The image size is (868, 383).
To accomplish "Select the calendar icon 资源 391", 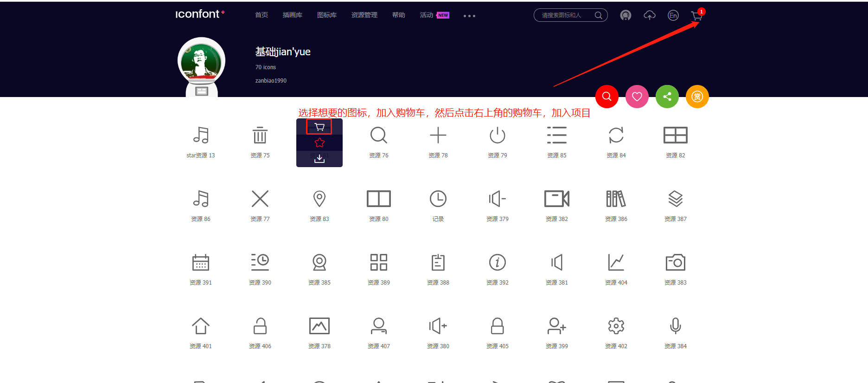I will click(201, 262).
